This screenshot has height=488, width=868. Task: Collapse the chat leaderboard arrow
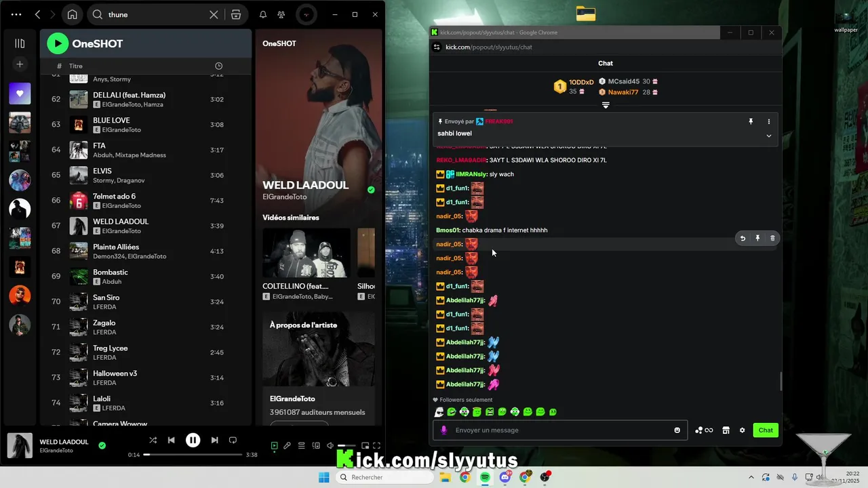click(606, 105)
